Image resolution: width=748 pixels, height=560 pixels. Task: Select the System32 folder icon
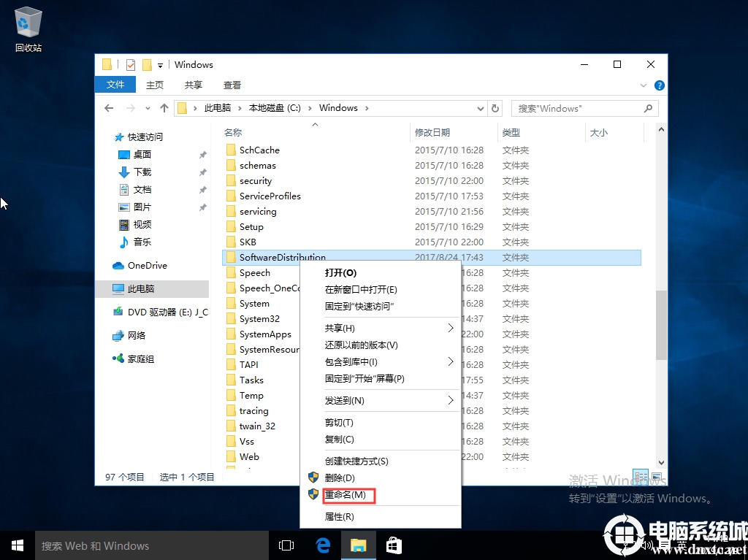coord(231,319)
